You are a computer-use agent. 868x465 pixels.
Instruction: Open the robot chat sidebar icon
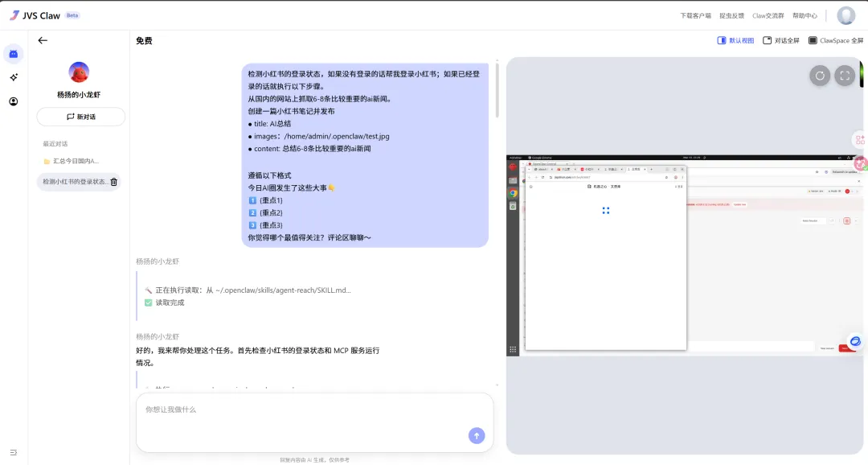coord(14,54)
